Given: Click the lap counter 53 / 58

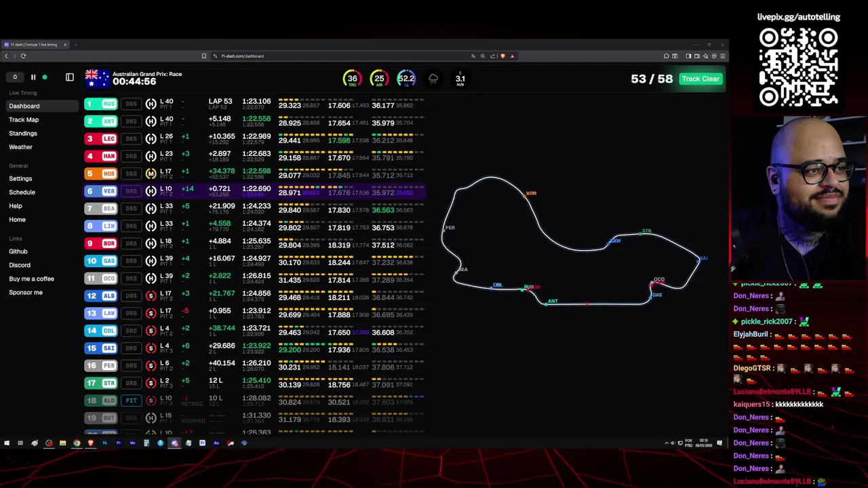Looking at the screenshot, I should click(651, 79).
